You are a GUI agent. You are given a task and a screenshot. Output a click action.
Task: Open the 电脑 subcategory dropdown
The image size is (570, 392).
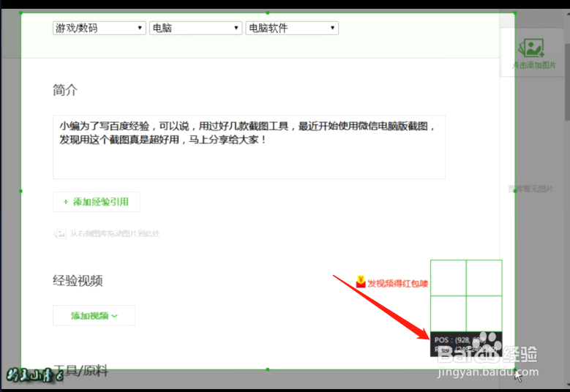[x=195, y=28]
